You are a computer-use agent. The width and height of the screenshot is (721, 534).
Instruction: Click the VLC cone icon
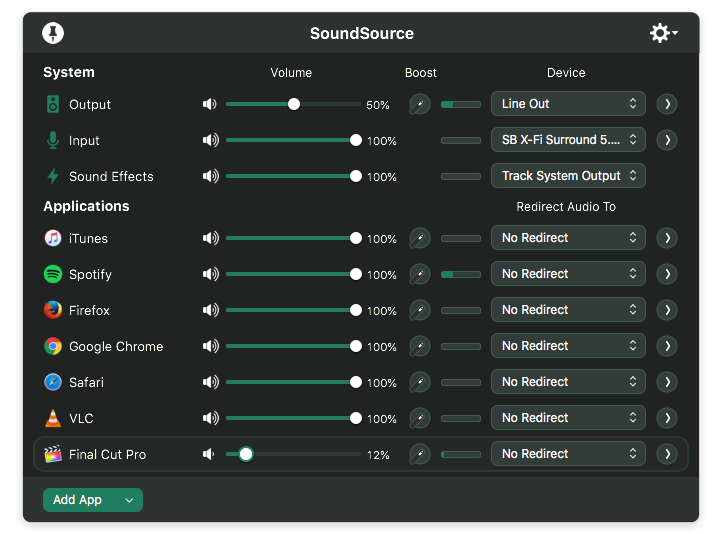(53, 418)
